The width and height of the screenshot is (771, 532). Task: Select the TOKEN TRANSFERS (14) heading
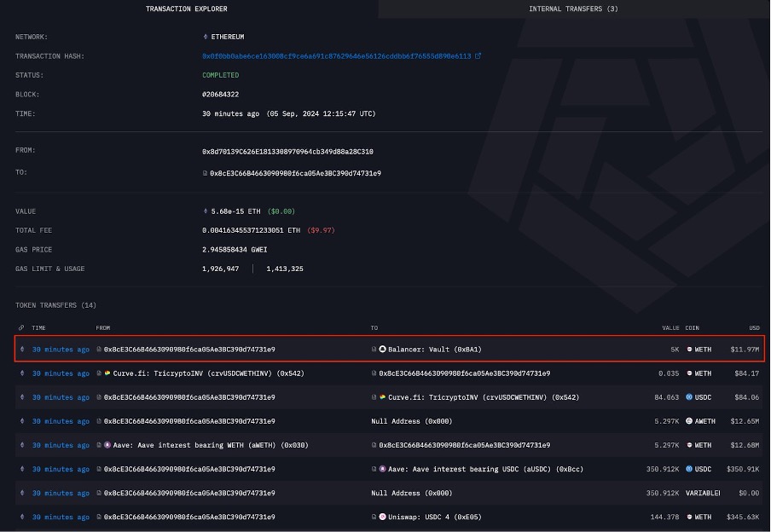(x=55, y=305)
